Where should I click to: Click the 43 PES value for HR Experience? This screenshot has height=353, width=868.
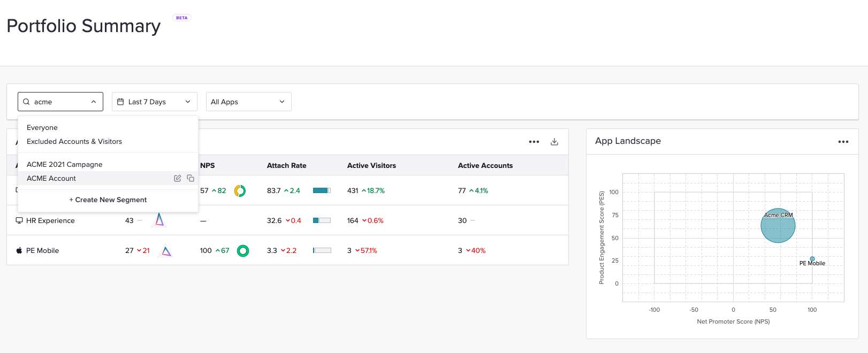(130, 220)
